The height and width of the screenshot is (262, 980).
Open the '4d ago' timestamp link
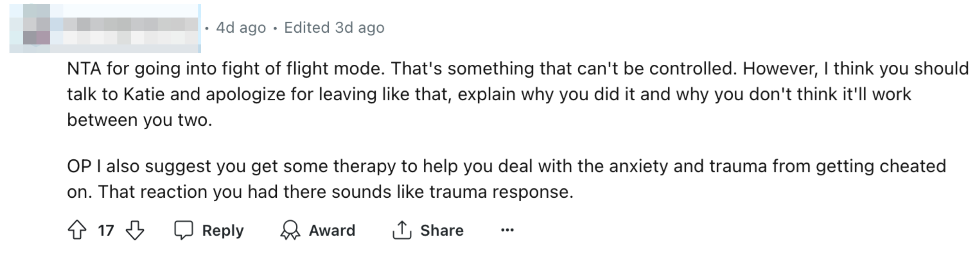coord(241,27)
